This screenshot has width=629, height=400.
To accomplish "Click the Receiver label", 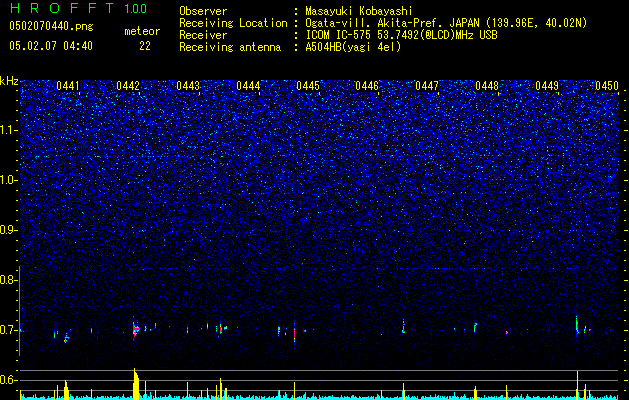I will coord(203,35).
